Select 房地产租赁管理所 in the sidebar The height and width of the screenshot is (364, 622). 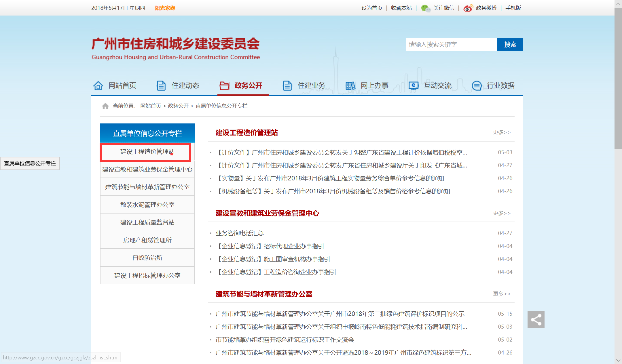[147, 240]
